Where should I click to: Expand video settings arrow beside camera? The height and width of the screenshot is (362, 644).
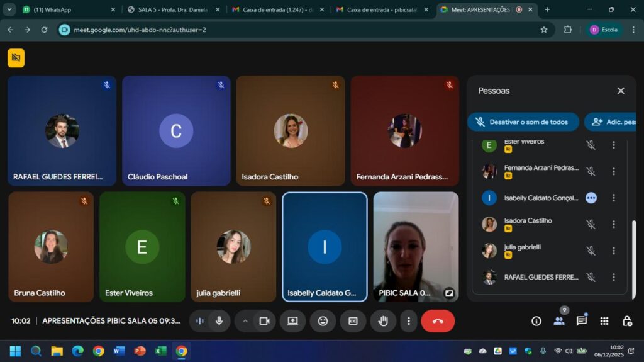point(245,321)
